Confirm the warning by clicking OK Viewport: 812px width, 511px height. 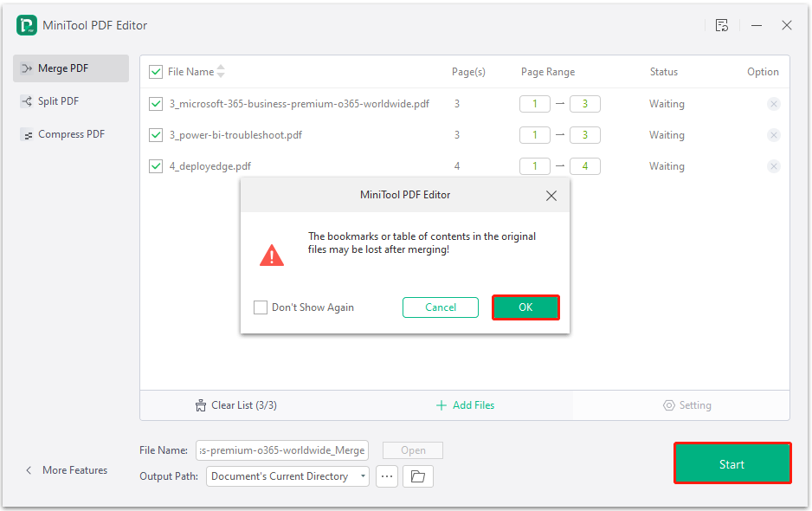[525, 307]
